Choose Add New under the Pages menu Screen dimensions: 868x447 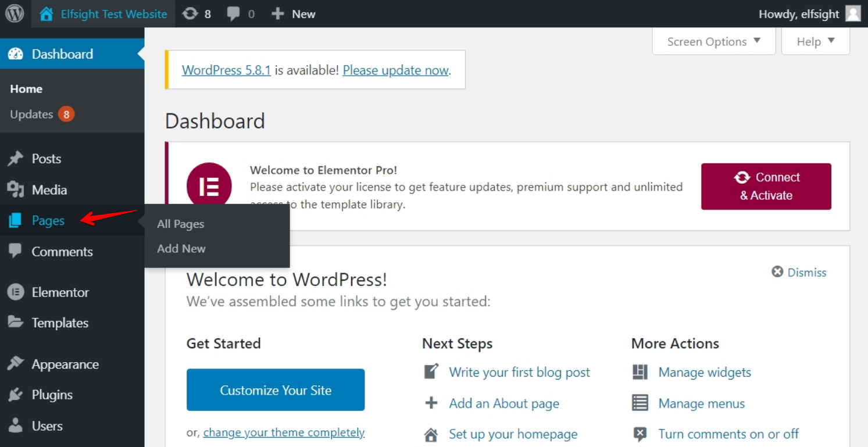tap(180, 248)
